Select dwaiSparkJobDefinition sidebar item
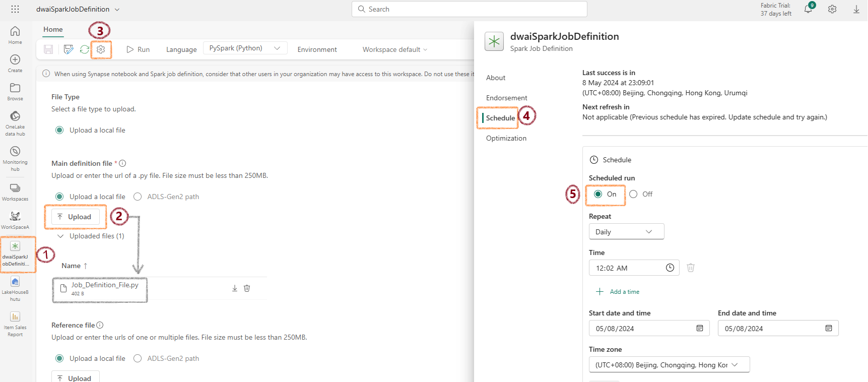Viewport: 868px width, 382px height. (x=15, y=254)
